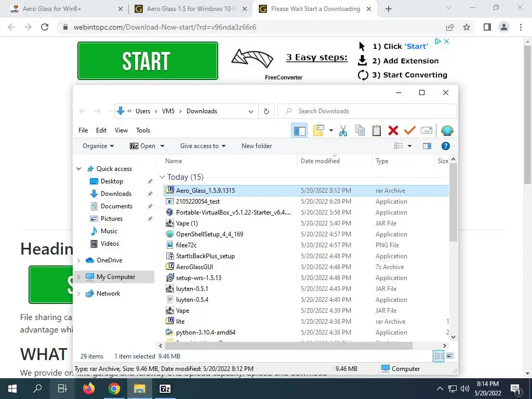Click the New folder button
The height and width of the screenshot is (399, 532).
tap(257, 146)
